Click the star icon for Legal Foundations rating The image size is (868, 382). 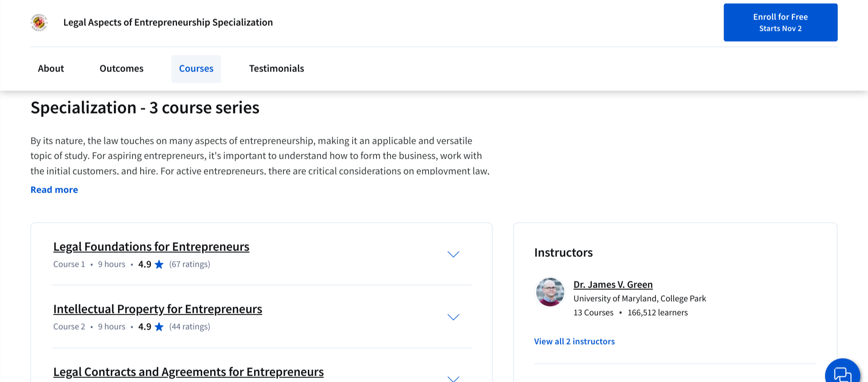click(x=159, y=264)
